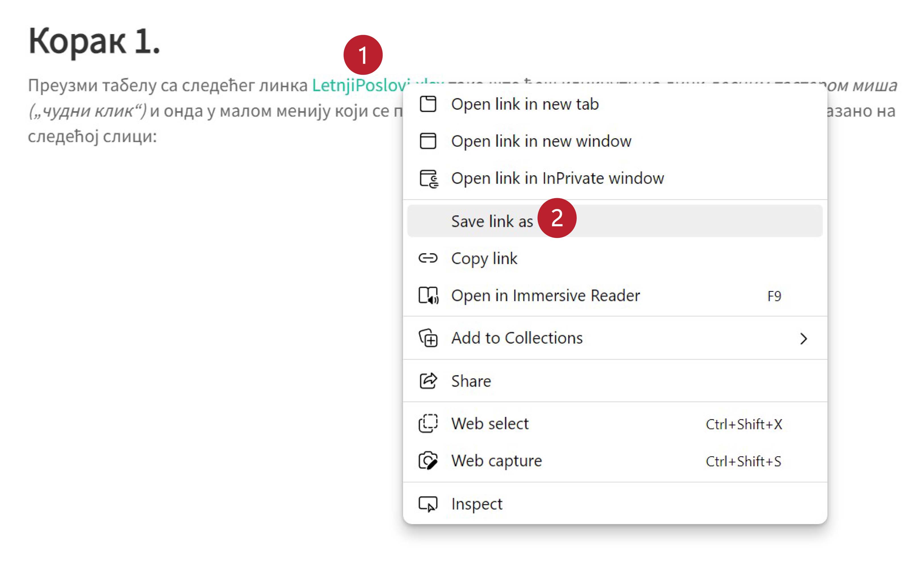Select Open link in new window
Viewport: 924px width, 570px height.
tap(541, 141)
